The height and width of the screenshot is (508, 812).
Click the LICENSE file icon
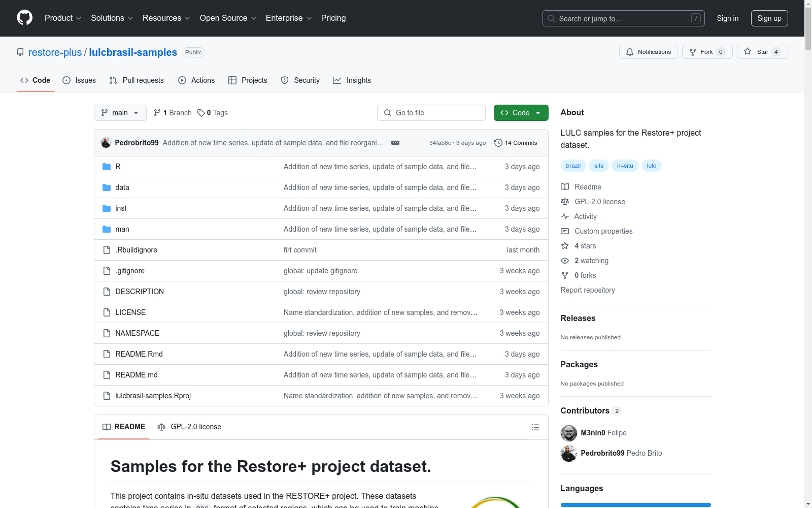[107, 312]
